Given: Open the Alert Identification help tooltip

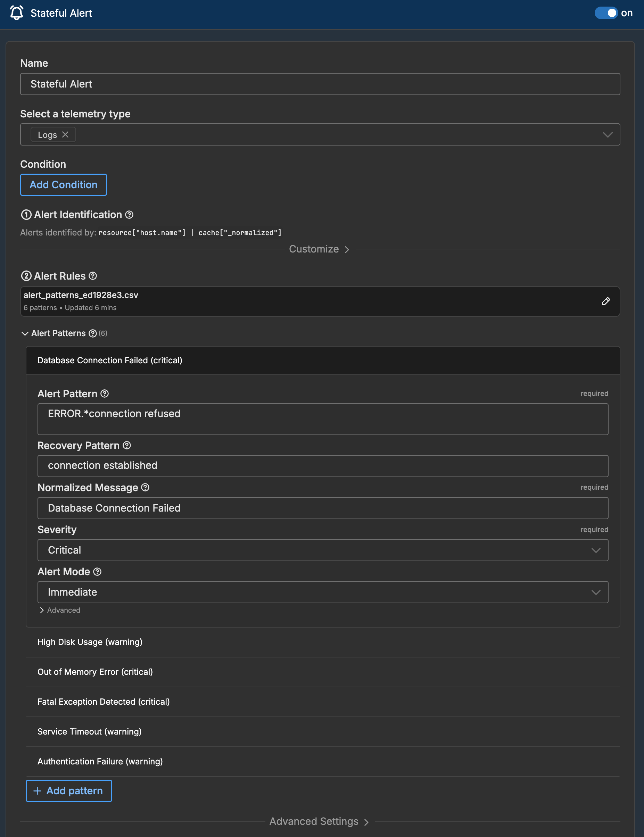Looking at the screenshot, I should pos(129,215).
